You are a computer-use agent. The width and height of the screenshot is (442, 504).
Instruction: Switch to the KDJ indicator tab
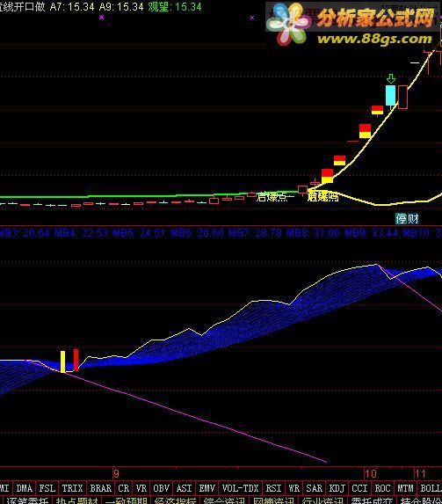tap(337, 488)
